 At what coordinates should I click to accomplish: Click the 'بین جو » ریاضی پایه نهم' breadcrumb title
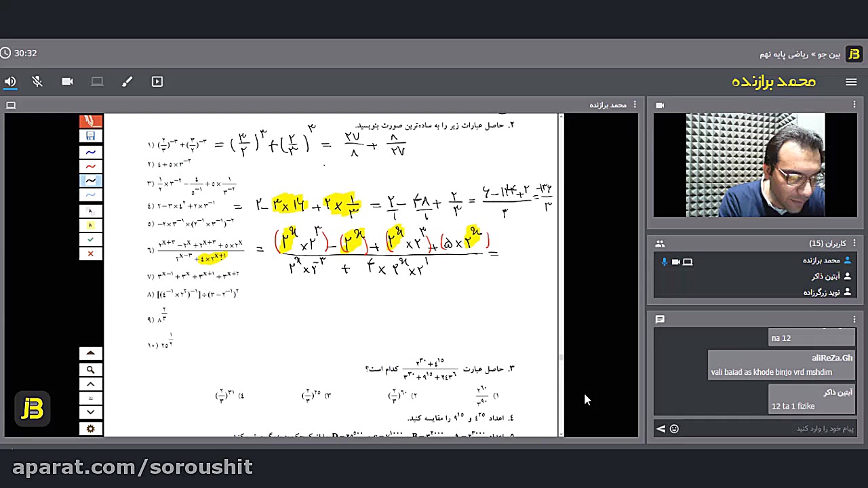click(800, 54)
